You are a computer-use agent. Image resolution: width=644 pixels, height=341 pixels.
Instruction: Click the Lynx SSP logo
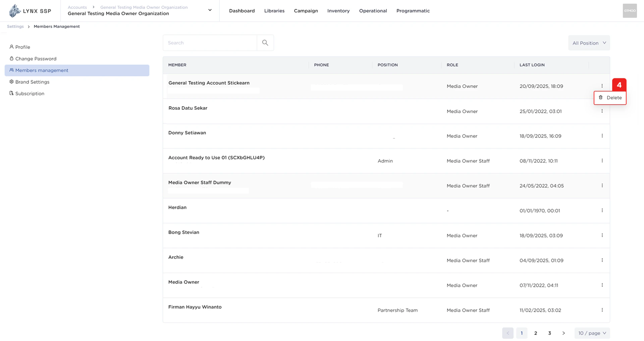click(30, 11)
